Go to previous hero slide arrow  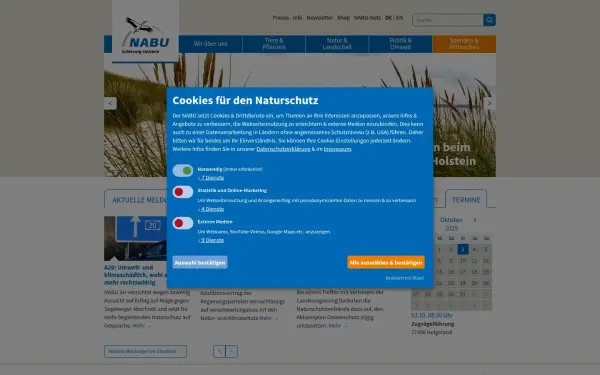(x=110, y=103)
